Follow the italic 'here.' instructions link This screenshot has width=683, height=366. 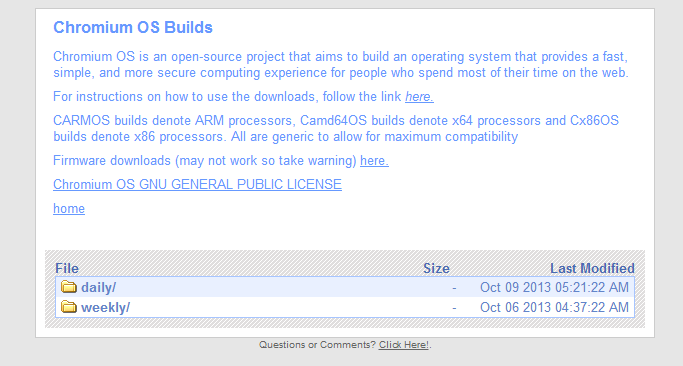pos(419,96)
